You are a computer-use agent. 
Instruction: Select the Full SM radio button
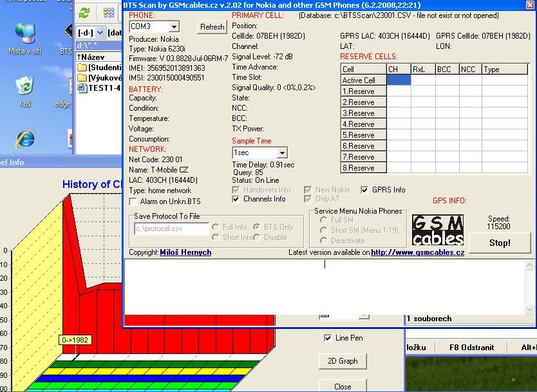click(x=323, y=220)
